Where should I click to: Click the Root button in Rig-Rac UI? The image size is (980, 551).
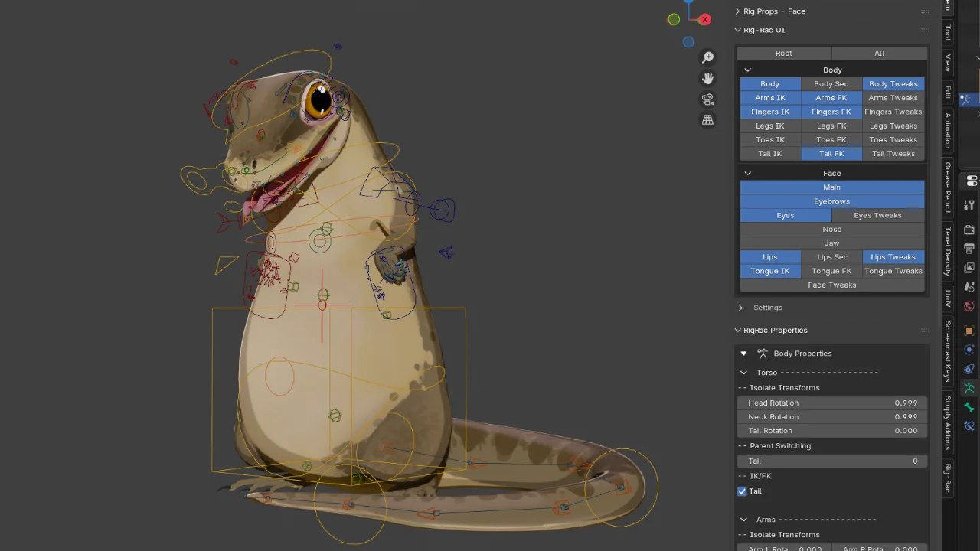783,53
